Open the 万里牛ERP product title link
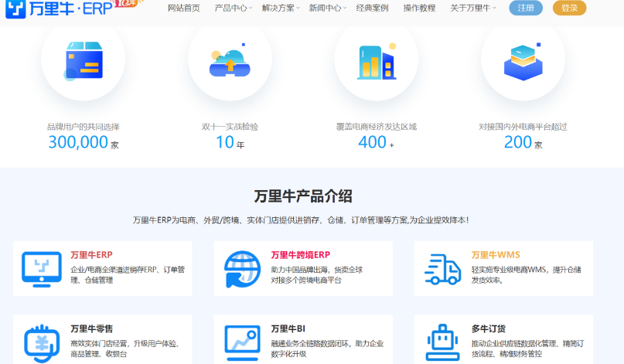Screen dimensions: 624x364 point(91,254)
